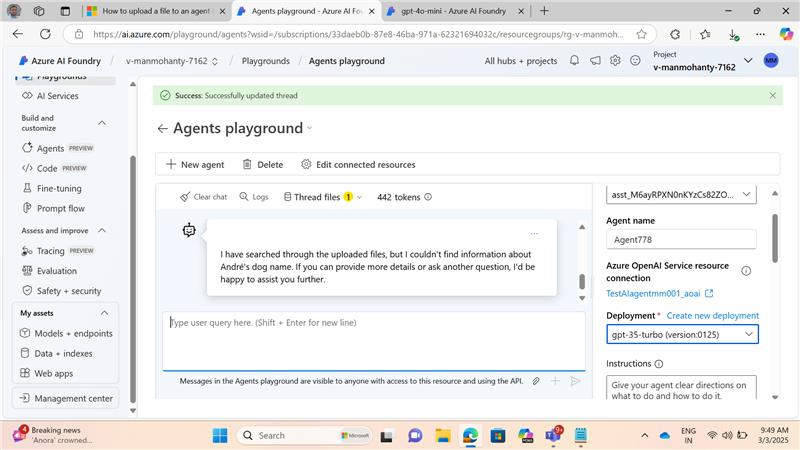Bookmark page with star icon

click(x=641, y=34)
